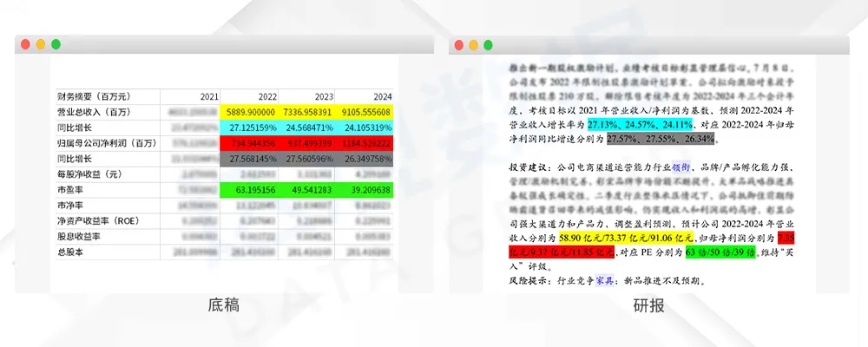The image size is (868, 347).
Task: Click cyan cell 27.125159%
Action: 248,128
